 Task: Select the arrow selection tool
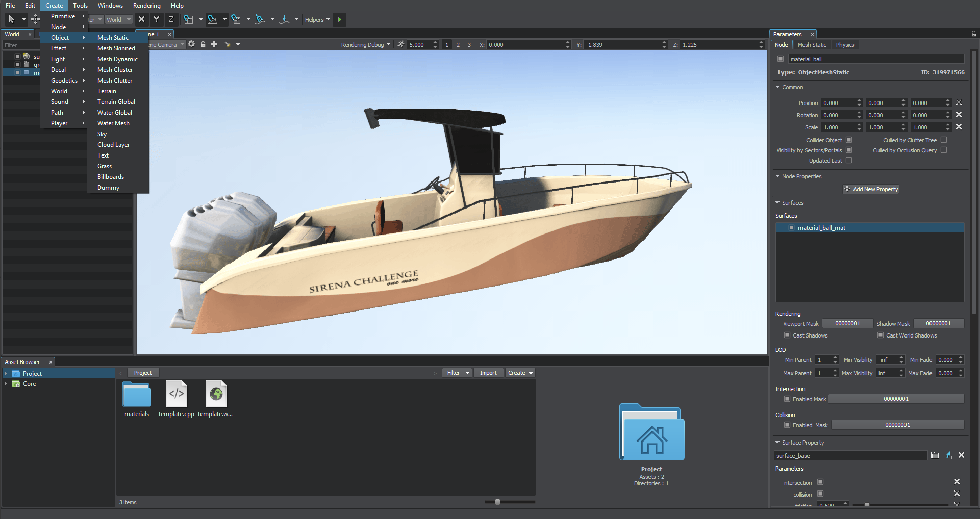click(11, 20)
